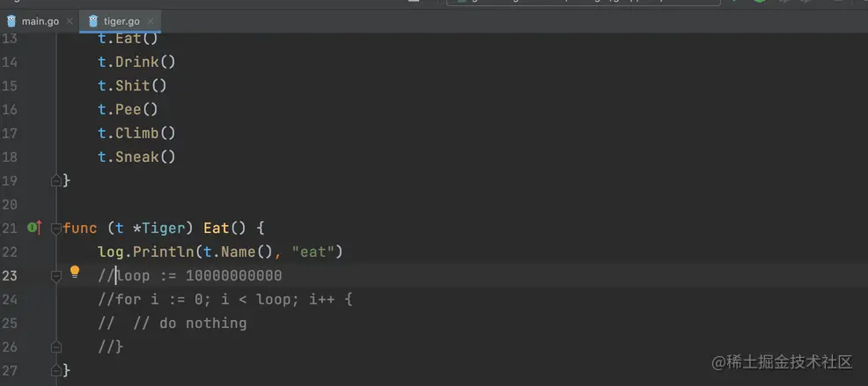Viewport: 868px width, 386px height.
Task: Toggle the fold marker on line 26
Action: [x=56, y=346]
